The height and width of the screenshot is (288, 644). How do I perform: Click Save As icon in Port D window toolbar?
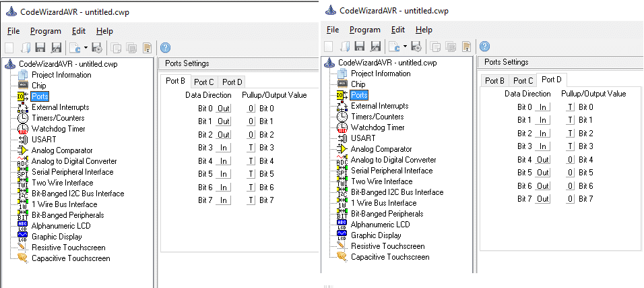point(375,46)
